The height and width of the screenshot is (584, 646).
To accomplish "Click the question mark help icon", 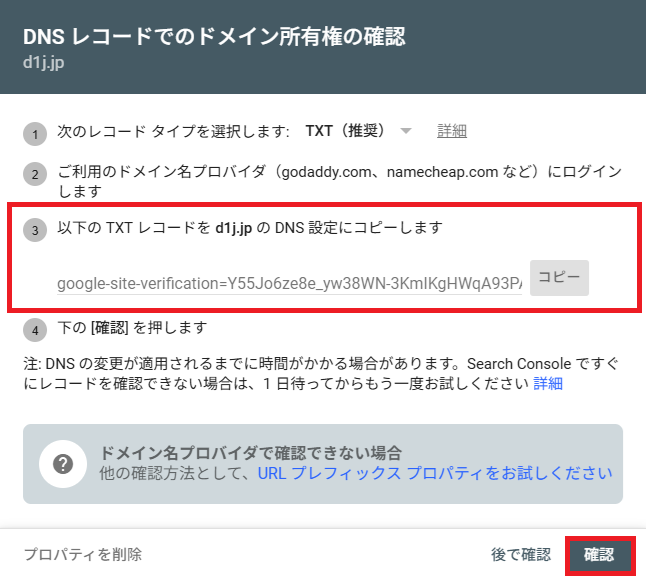I will point(62,463).
